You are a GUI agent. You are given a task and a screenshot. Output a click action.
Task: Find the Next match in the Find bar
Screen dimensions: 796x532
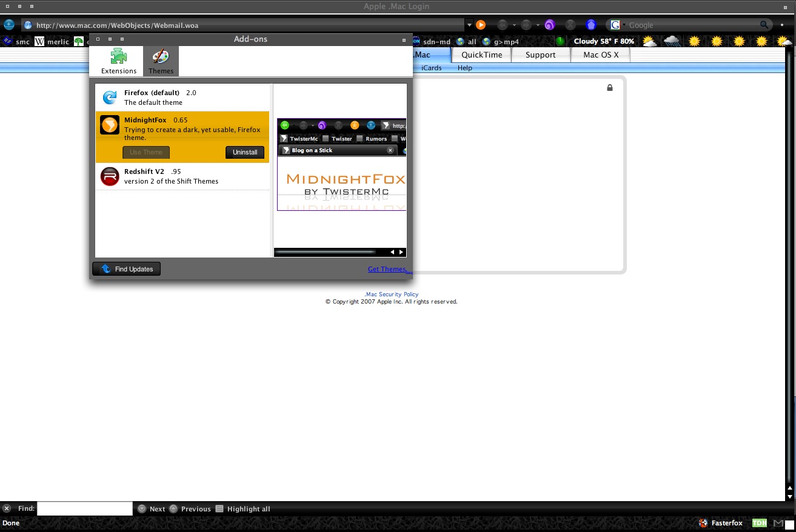[x=152, y=509]
